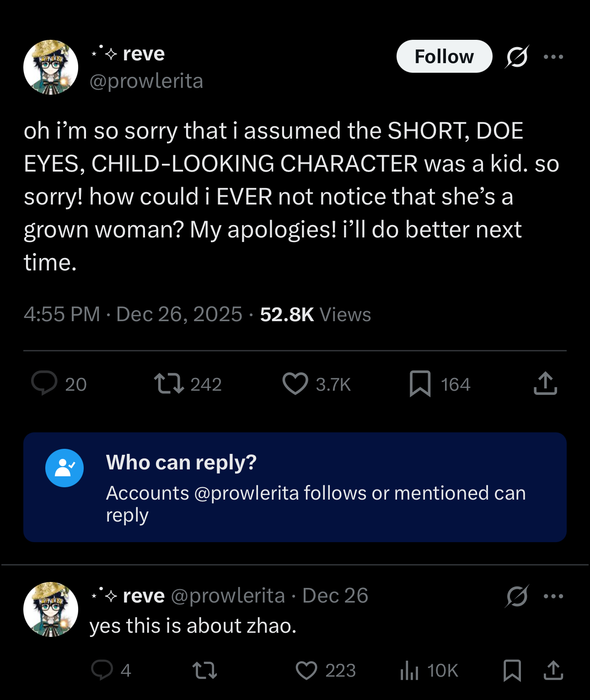
Task: Share the zhao reply tweet
Action: coord(553,670)
